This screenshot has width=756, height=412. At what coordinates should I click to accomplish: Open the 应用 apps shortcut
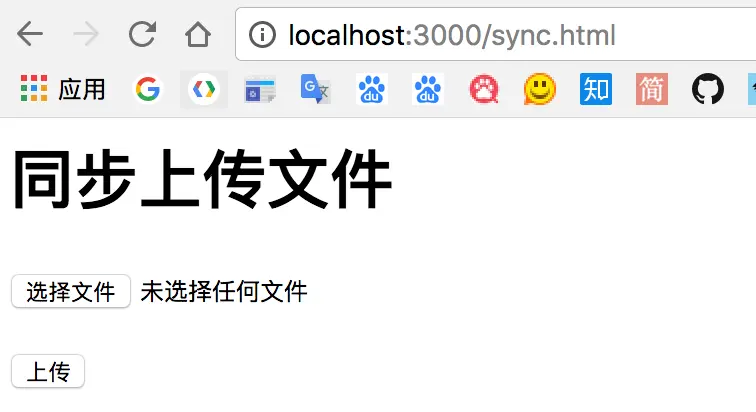(63, 89)
